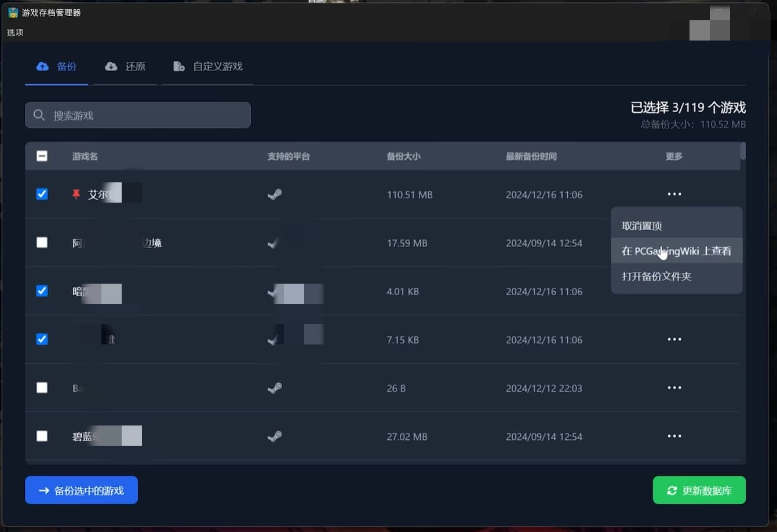This screenshot has height=532, width=777.
Task: Click the magnifier icon in the search box
Action: [x=39, y=115]
